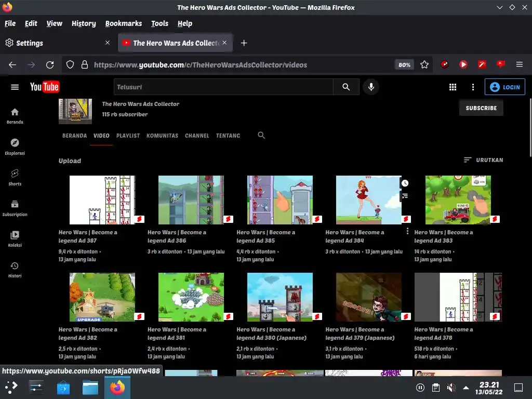Viewport: 532px width, 399px height.
Task: Search within the channel via magnifier icon
Action: 261,136
